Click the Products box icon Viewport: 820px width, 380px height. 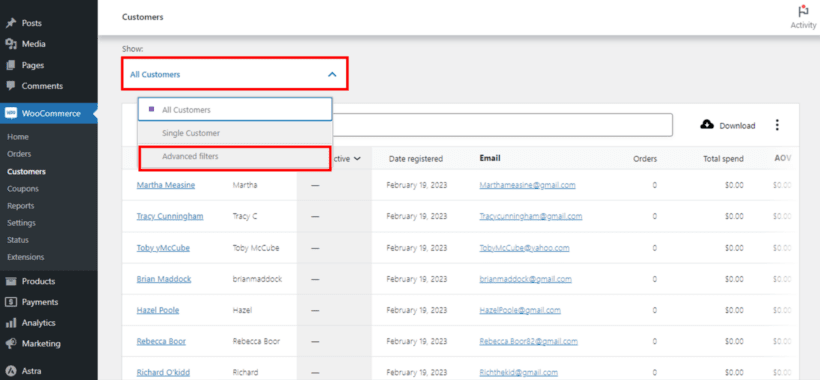(11, 281)
